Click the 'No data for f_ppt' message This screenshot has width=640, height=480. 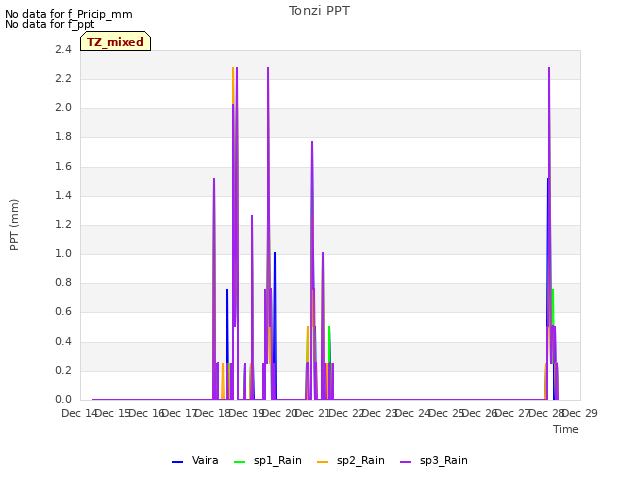pyautogui.click(x=50, y=24)
